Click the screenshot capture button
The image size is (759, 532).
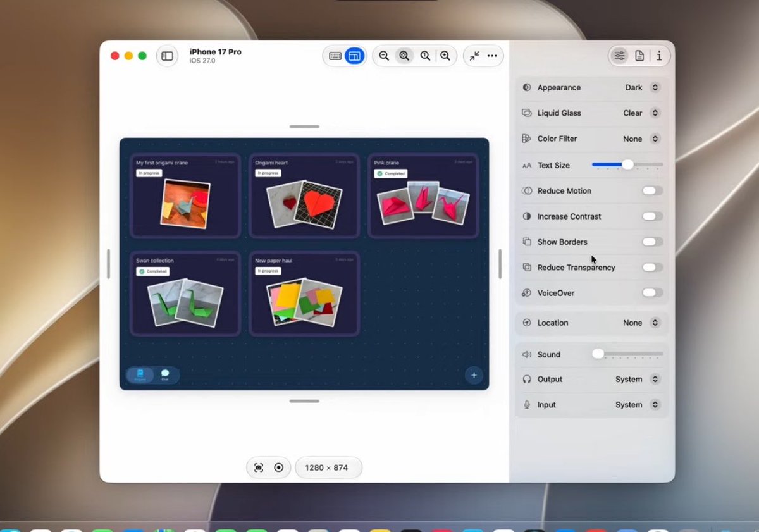[259, 467]
